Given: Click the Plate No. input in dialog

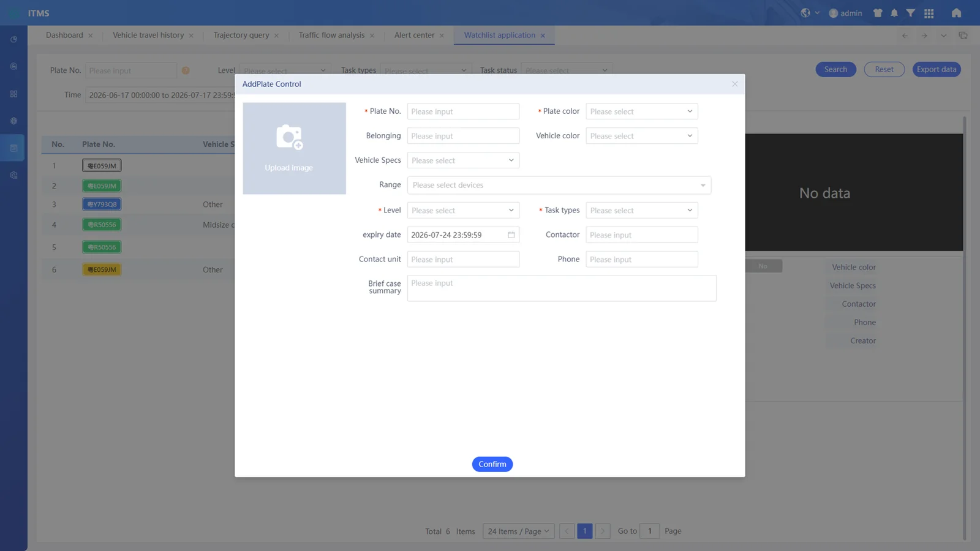Looking at the screenshot, I should (x=463, y=111).
